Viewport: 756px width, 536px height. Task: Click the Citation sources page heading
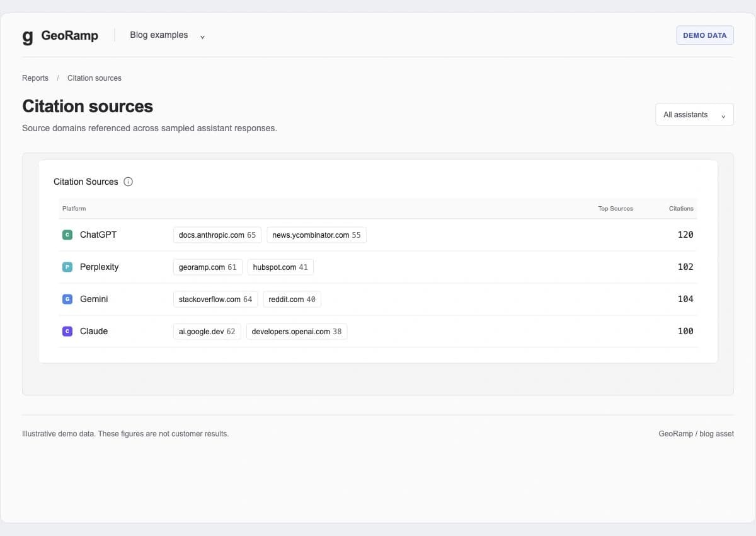88,106
